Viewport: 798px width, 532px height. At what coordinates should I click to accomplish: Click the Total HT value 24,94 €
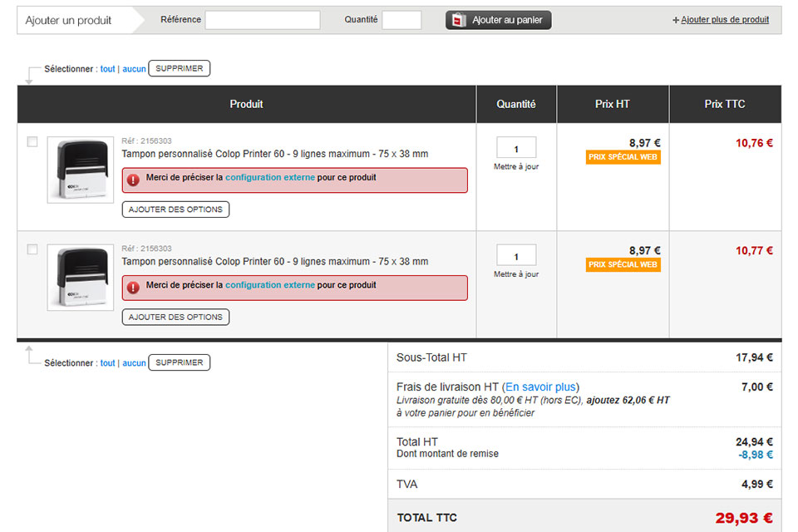click(x=754, y=442)
